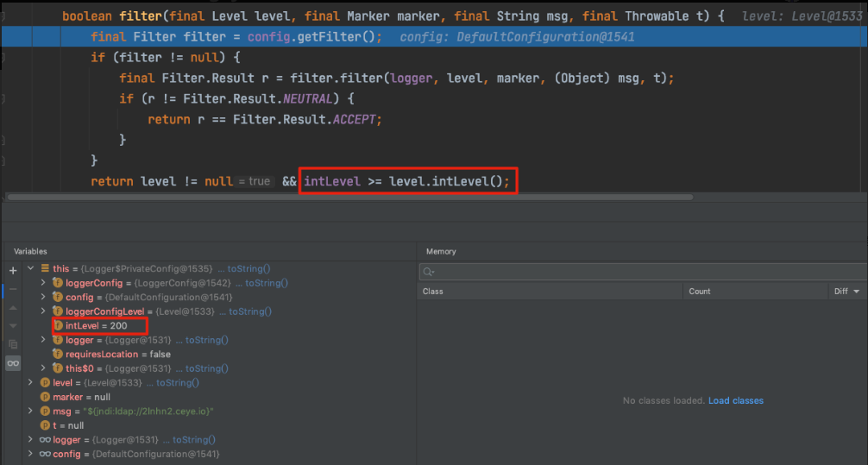Image resolution: width=868 pixels, height=465 pixels.
Task: Click the search icon in Memory panel
Action: (428, 272)
